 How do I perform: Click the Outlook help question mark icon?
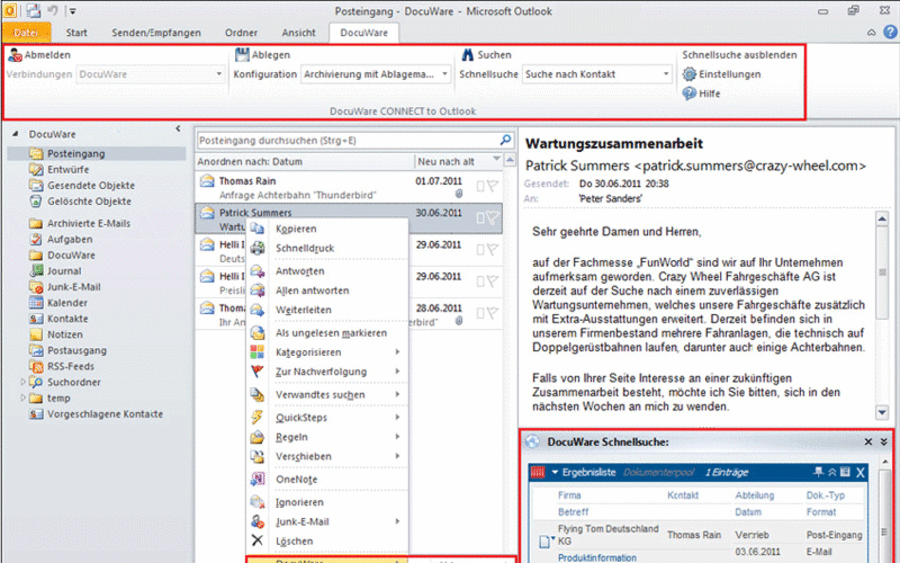[890, 32]
